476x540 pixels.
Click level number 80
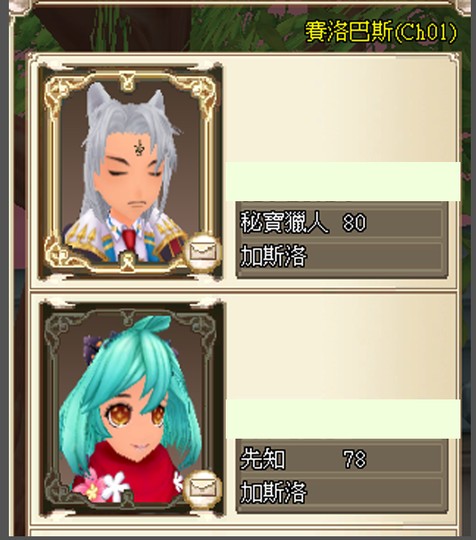coord(354,222)
